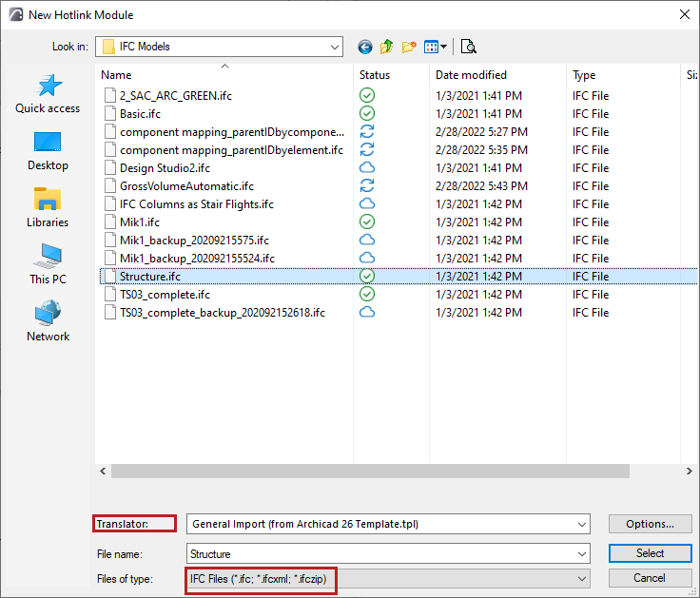Click the file preview search icon
The image size is (700, 598).
(468, 47)
